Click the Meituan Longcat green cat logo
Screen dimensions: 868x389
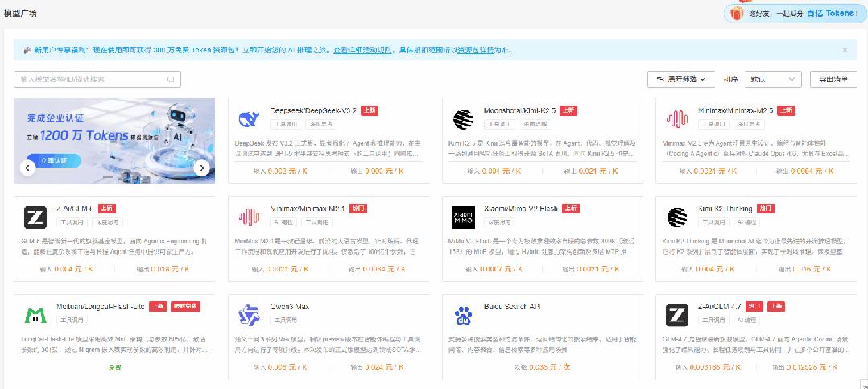click(x=35, y=316)
